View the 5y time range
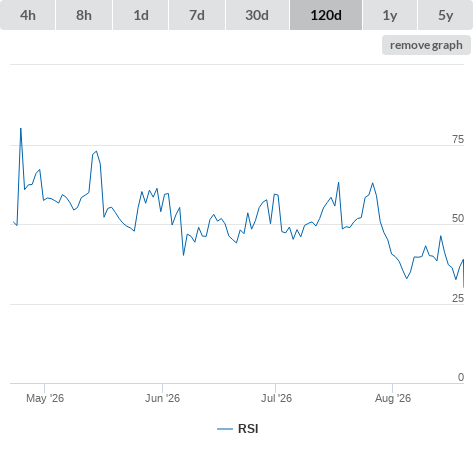This screenshot has height=455, width=474. tap(445, 15)
